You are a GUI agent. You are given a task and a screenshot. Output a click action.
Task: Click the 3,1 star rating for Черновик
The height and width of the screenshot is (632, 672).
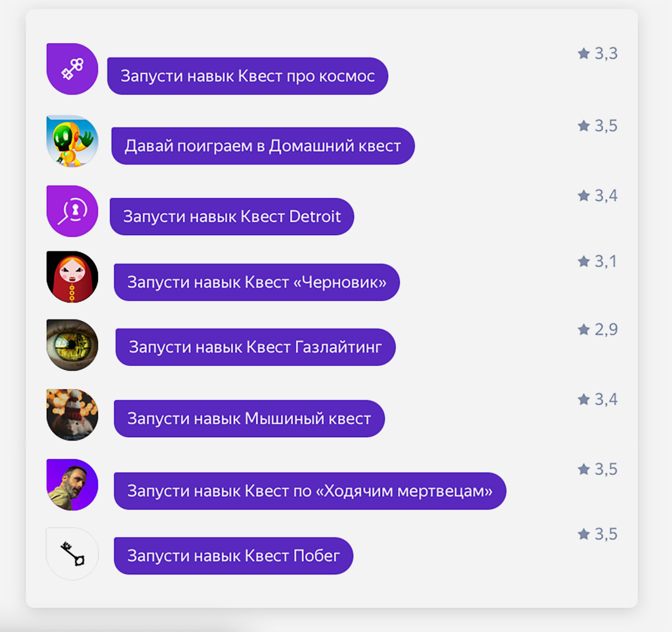tap(598, 261)
